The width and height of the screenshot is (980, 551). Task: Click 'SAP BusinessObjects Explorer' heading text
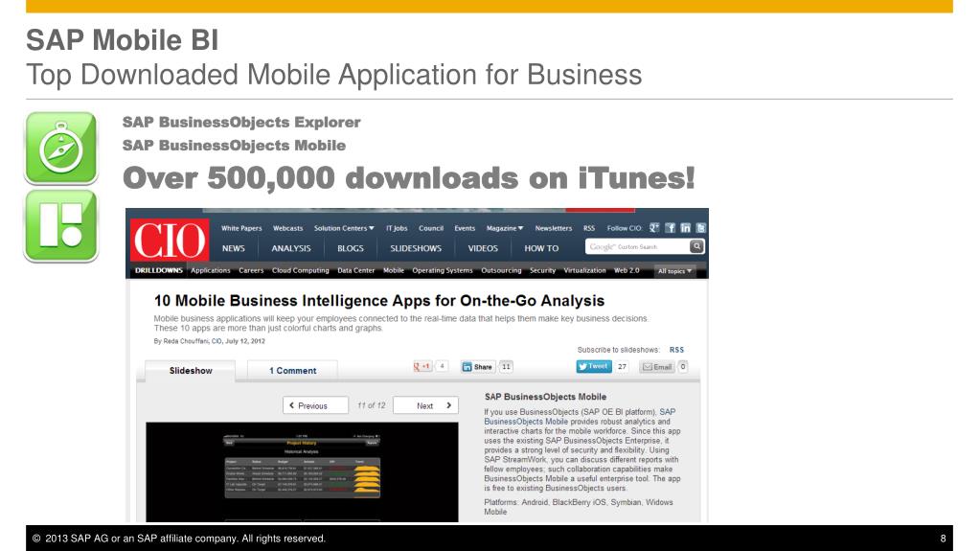[x=241, y=122]
